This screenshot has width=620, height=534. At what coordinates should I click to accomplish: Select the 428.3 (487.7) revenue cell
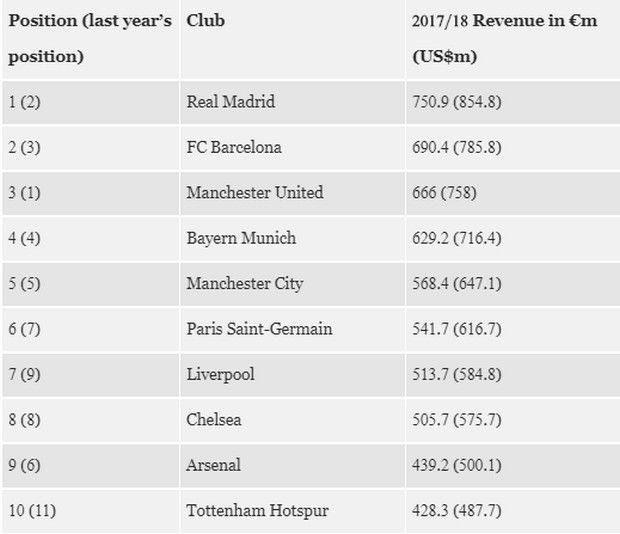pyautogui.click(x=457, y=511)
